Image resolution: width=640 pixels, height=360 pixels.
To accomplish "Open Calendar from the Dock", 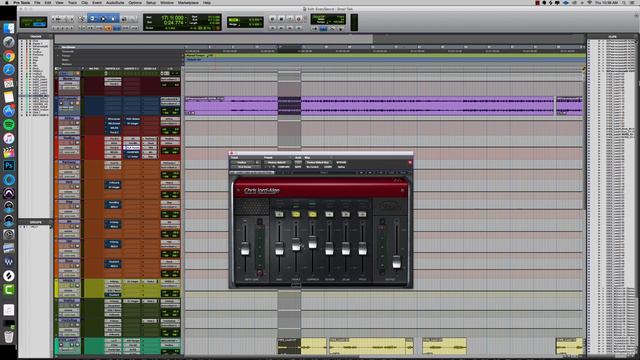I will tap(9, 83).
